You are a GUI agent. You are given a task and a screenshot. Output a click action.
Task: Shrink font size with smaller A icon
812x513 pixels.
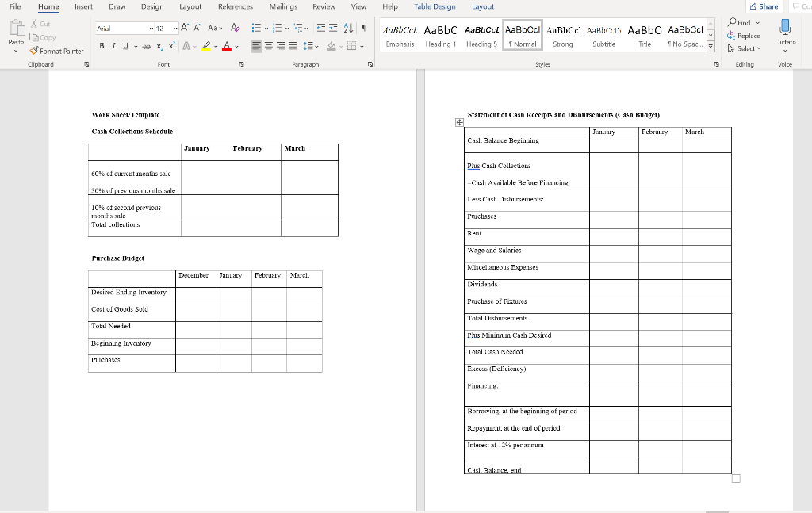[x=197, y=28]
